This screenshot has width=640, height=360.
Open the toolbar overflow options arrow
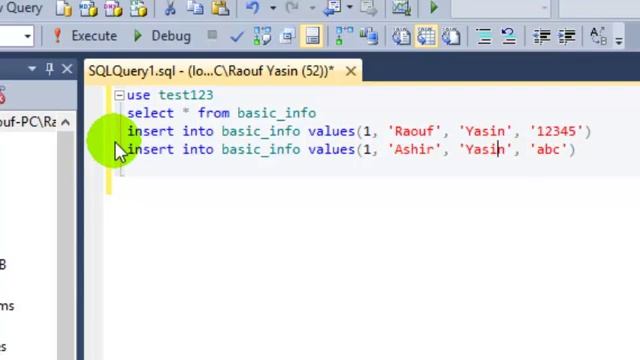coord(619,40)
